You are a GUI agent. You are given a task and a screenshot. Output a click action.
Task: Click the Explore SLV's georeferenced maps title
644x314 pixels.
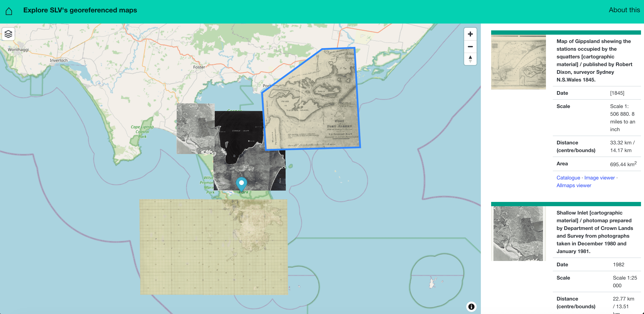[80, 10]
